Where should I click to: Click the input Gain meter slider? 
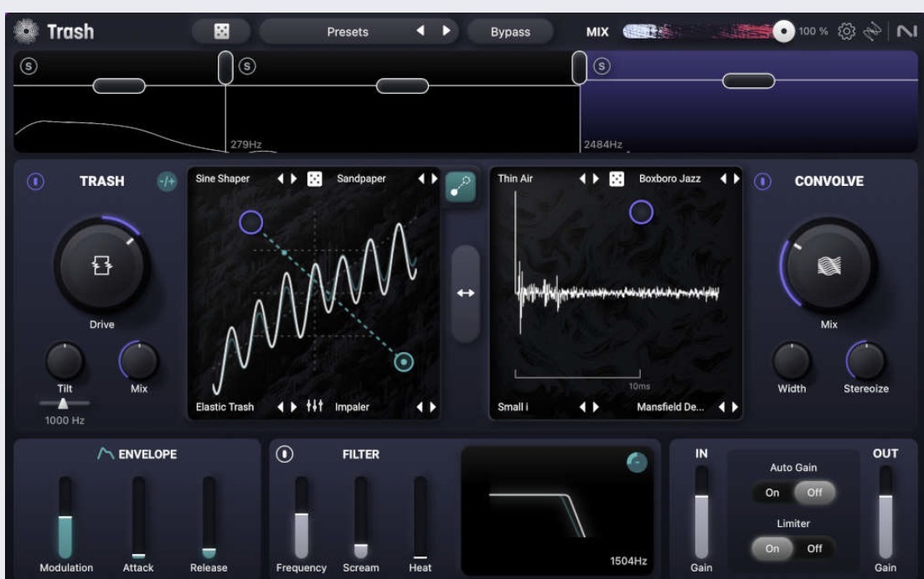[701, 512]
